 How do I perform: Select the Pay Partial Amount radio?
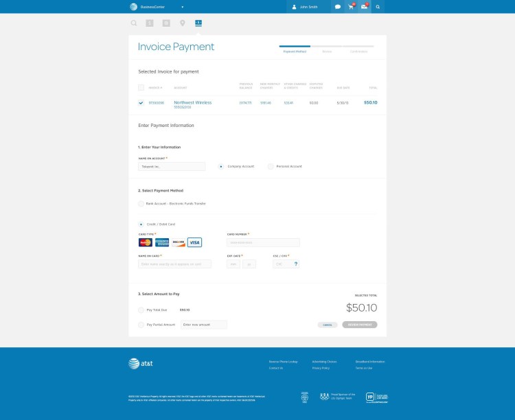[141, 325]
